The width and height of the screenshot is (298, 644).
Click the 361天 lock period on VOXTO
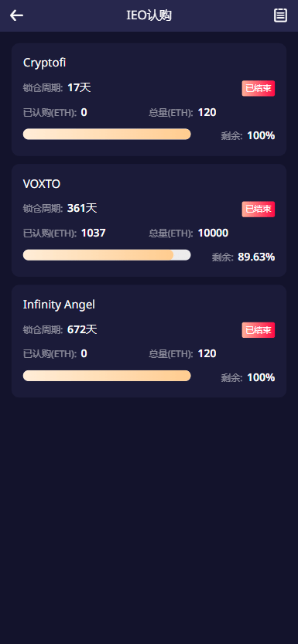[82, 208]
